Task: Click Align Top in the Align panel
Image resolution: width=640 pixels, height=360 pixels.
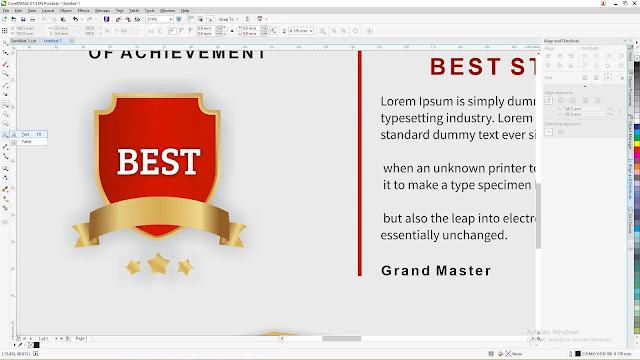Action: 548,65
